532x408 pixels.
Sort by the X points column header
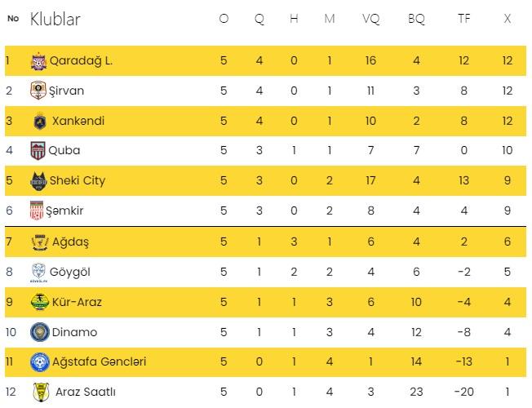click(x=507, y=20)
